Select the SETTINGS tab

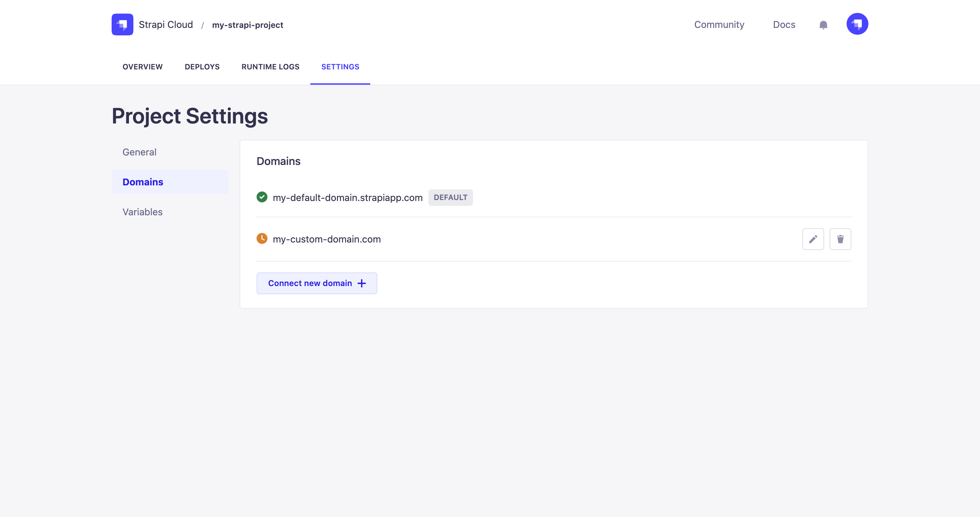coord(340,66)
